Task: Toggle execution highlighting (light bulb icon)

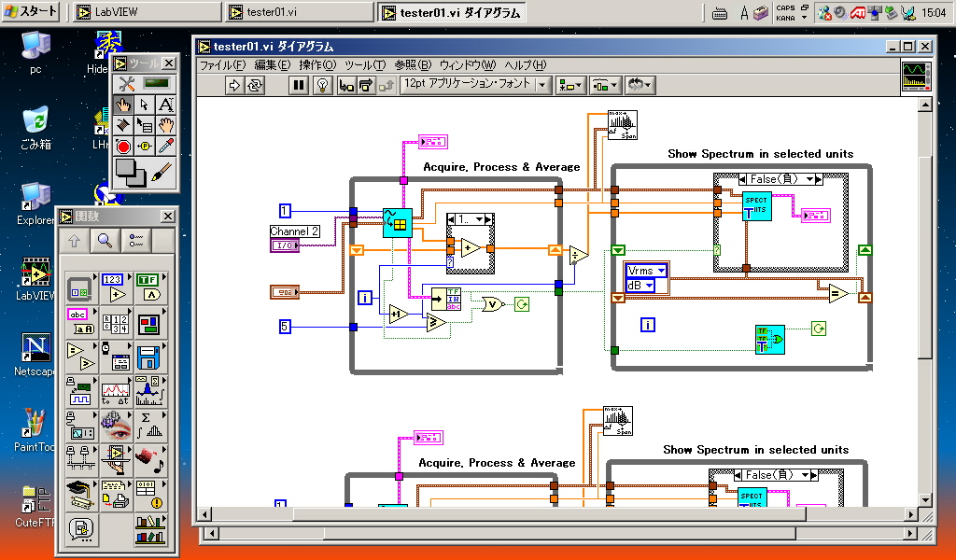Action: [322, 85]
